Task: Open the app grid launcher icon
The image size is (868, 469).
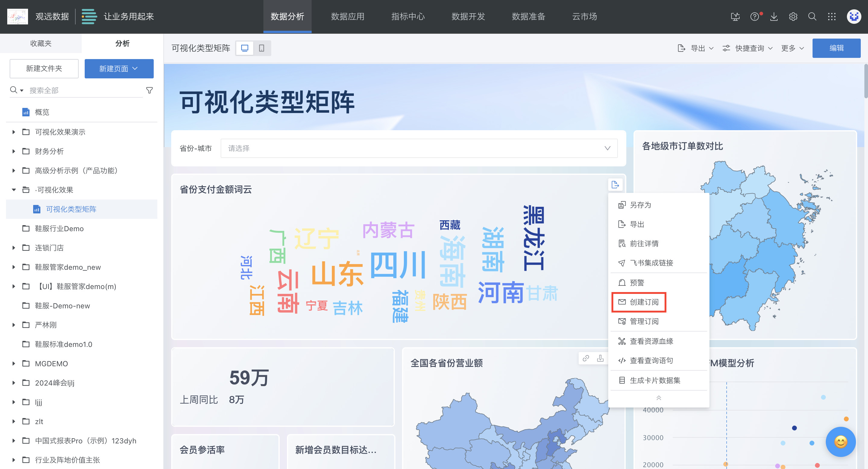Action: coord(832,17)
